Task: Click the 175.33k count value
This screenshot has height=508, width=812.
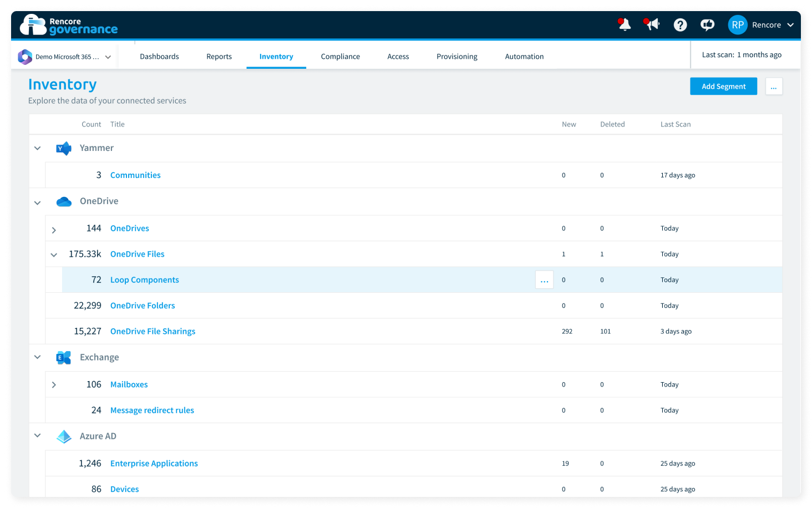Action: point(85,254)
